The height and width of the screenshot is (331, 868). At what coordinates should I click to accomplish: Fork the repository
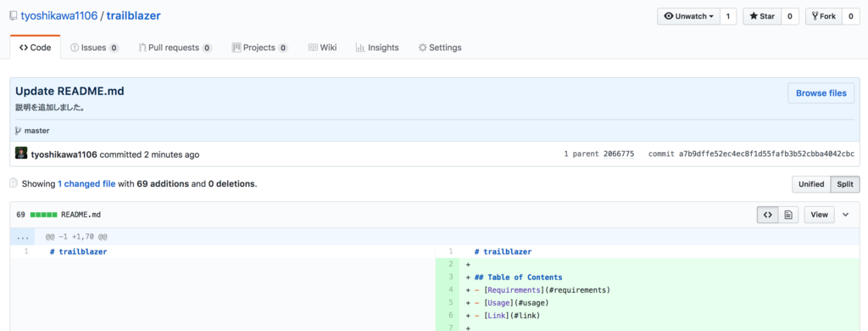824,16
